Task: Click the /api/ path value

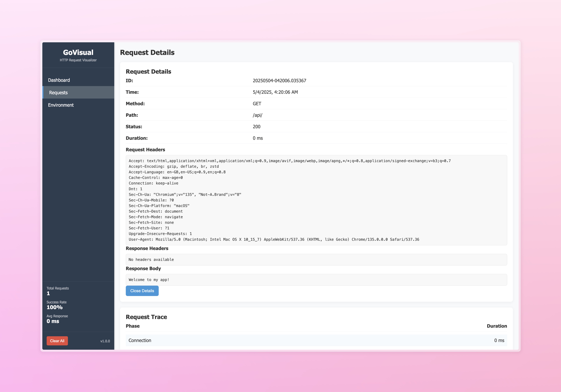Action: (x=257, y=115)
